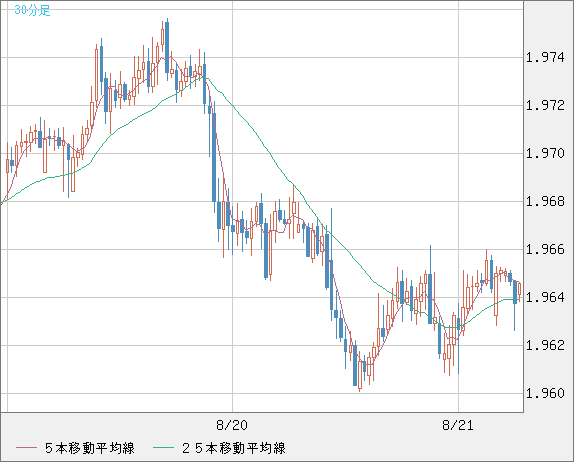This screenshot has width=574, height=462.
Task: Click the 8/20 date axis label
Action: click(232, 425)
